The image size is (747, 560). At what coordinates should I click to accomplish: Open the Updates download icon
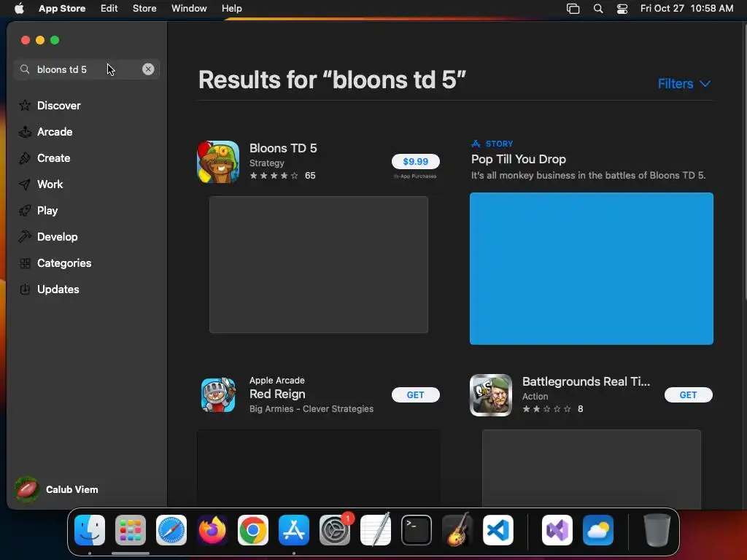tap(25, 289)
